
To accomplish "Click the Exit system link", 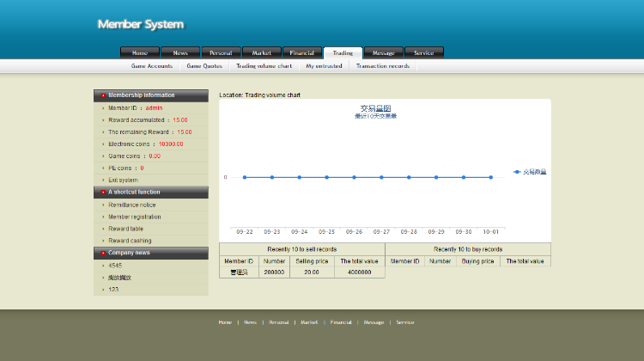I will (123, 180).
